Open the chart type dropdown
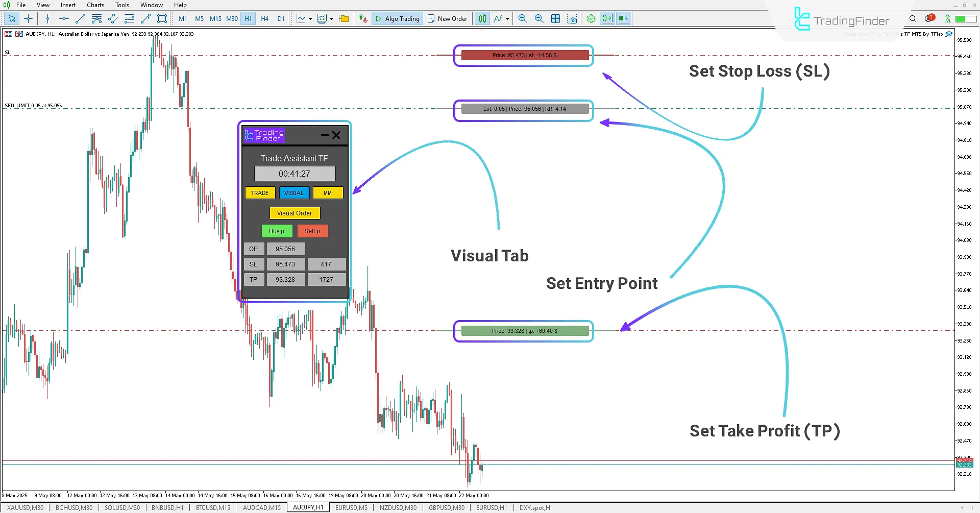The image size is (980, 513). coord(310,18)
